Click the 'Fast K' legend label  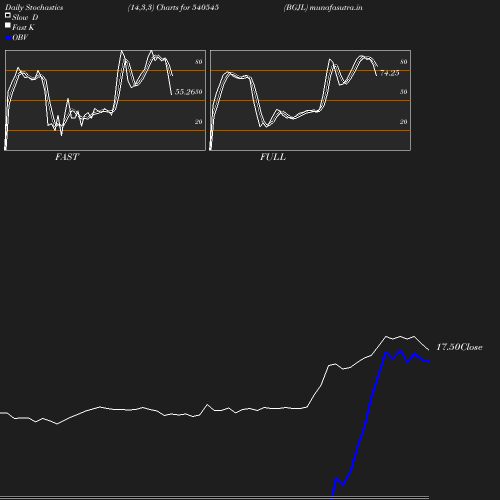coord(23,27)
